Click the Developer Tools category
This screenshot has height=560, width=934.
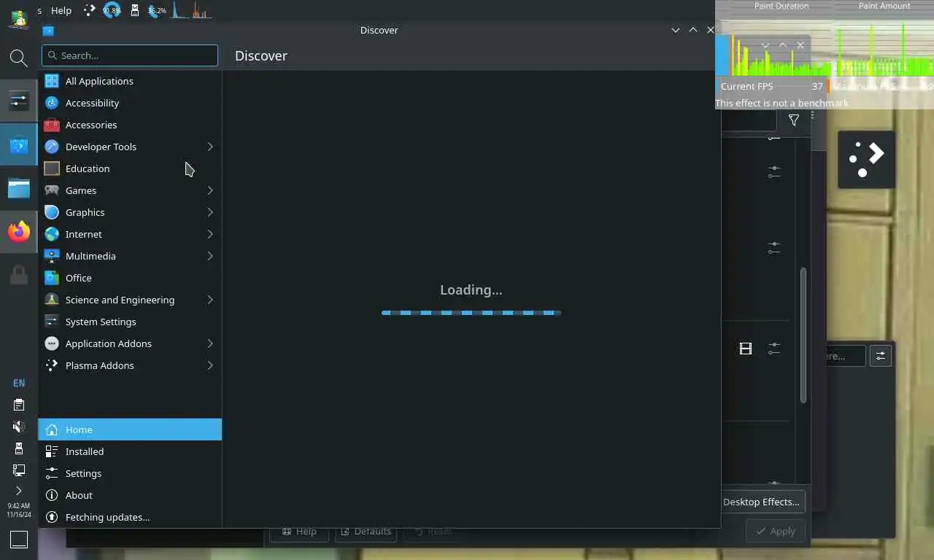pos(130,147)
